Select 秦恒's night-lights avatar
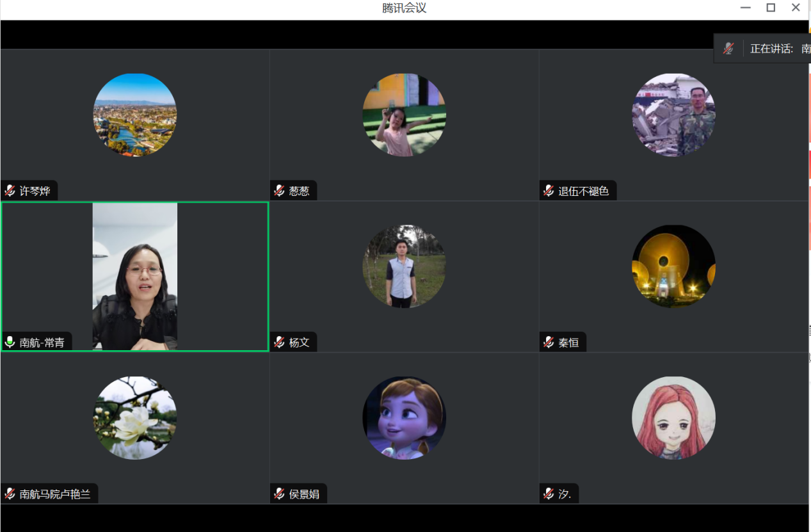Viewport: 811px width, 532px height. (673, 266)
